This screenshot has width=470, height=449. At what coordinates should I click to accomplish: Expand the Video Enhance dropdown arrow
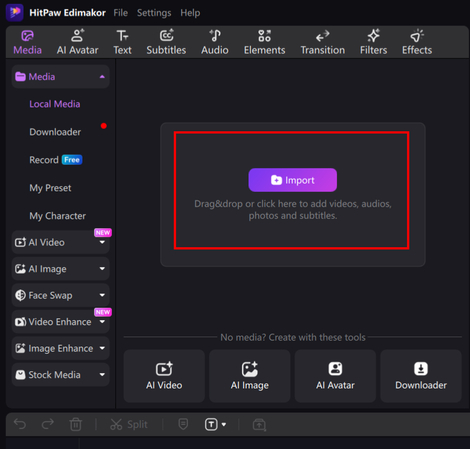click(102, 322)
